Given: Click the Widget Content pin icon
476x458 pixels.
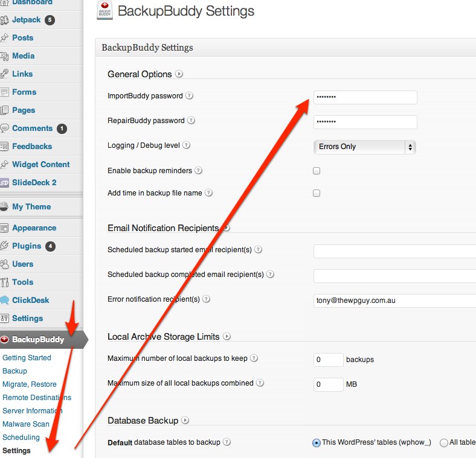Looking at the screenshot, I should (4, 165).
